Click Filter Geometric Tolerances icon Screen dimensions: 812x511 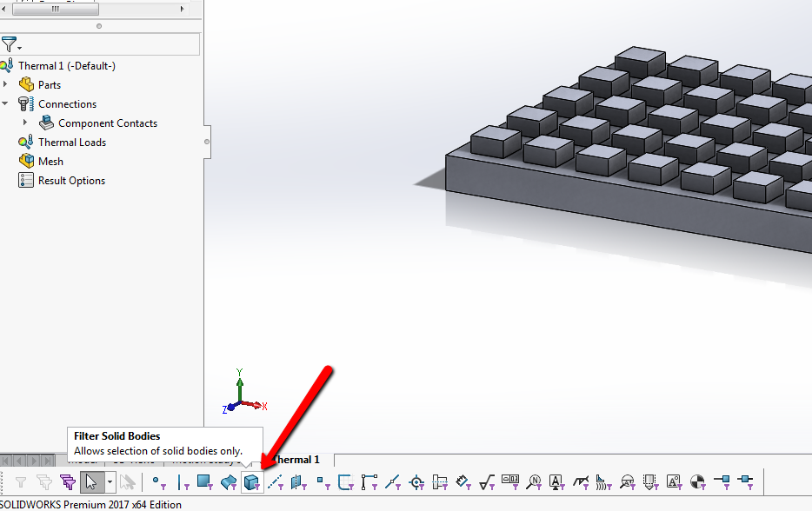tap(510, 482)
